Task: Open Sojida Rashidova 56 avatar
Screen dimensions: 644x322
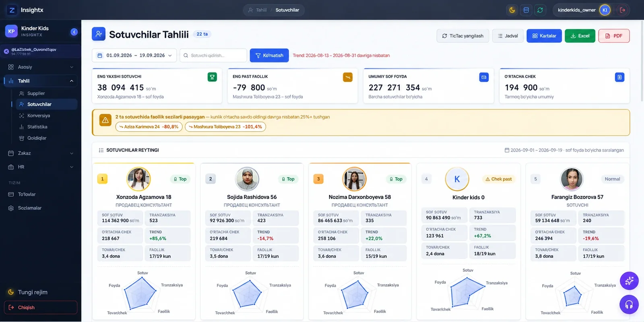Action: 247,179
